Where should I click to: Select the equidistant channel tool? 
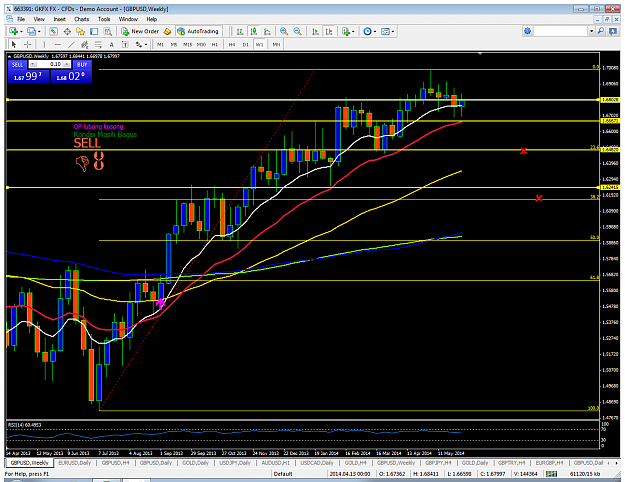point(85,45)
